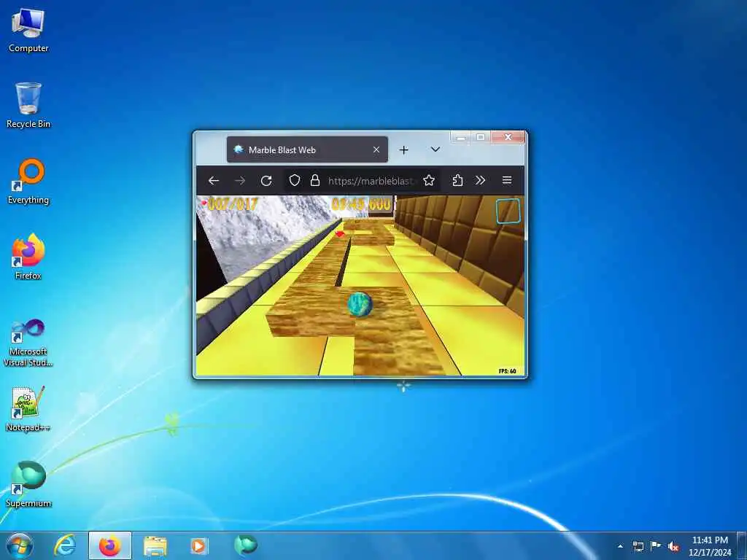Open the Firefox extensions puzzle icon
747x560 pixels.
[x=457, y=181]
